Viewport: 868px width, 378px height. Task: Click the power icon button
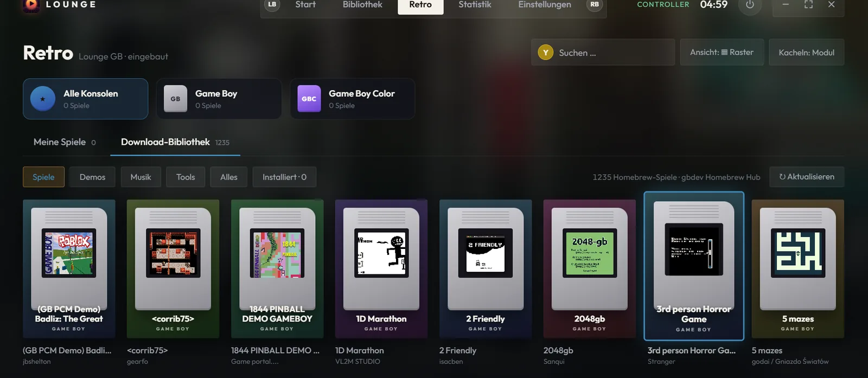[x=750, y=5]
